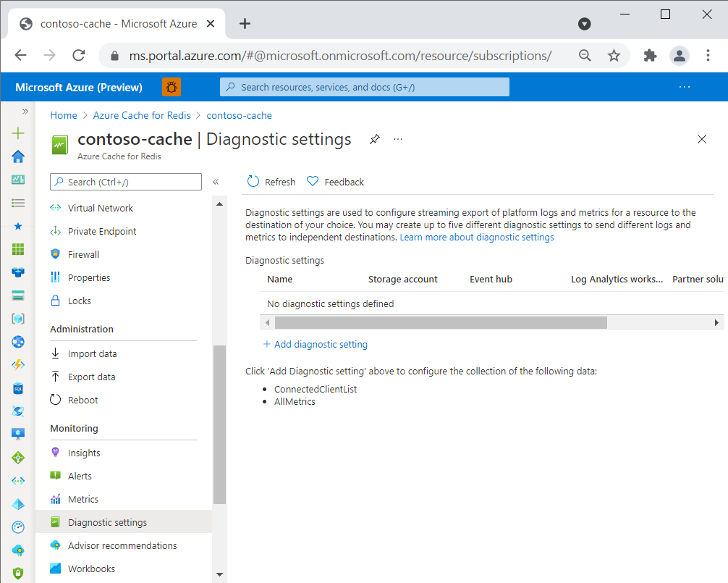Image resolution: width=728 pixels, height=583 pixels.
Task: Click the Storage account column header
Action: point(402,280)
